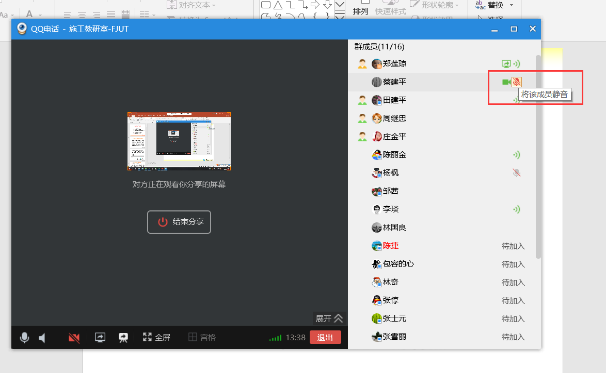The width and height of the screenshot is (606, 373).
Task: Switch to 全屏 fullscreen mode
Action: click(157, 337)
